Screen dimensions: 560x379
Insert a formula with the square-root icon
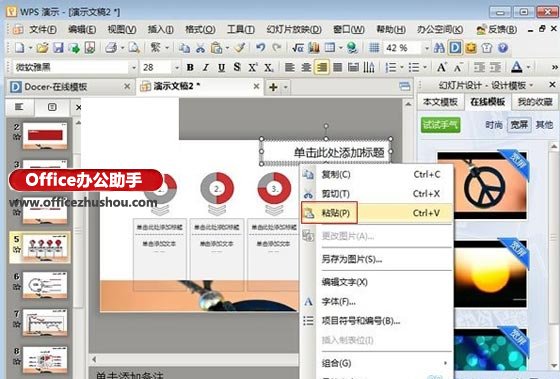point(298,48)
